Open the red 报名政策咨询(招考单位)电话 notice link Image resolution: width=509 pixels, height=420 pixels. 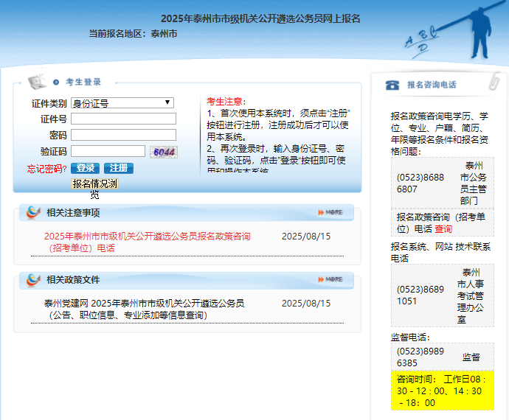point(147,242)
